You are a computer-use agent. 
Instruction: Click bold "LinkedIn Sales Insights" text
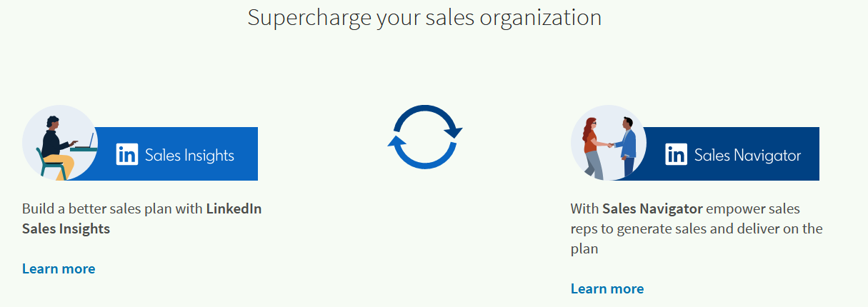[x=141, y=218]
